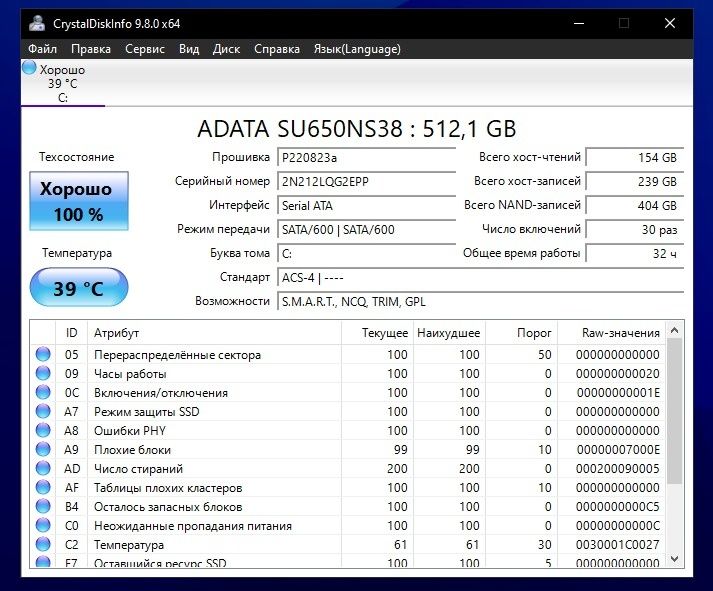Click the 32 ч power-on hours value
The image size is (713, 591).
[635, 254]
